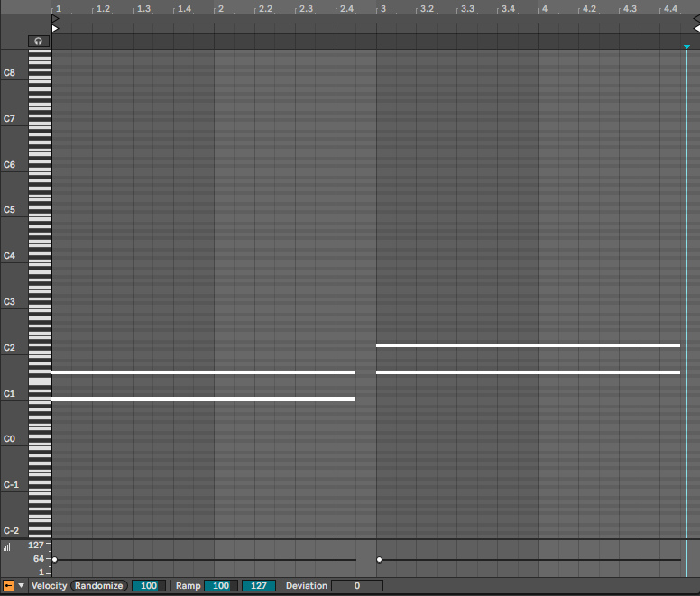Select the velocity marker at bar 3
Image resolution: width=700 pixels, height=596 pixels.
(x=380, y=559)
